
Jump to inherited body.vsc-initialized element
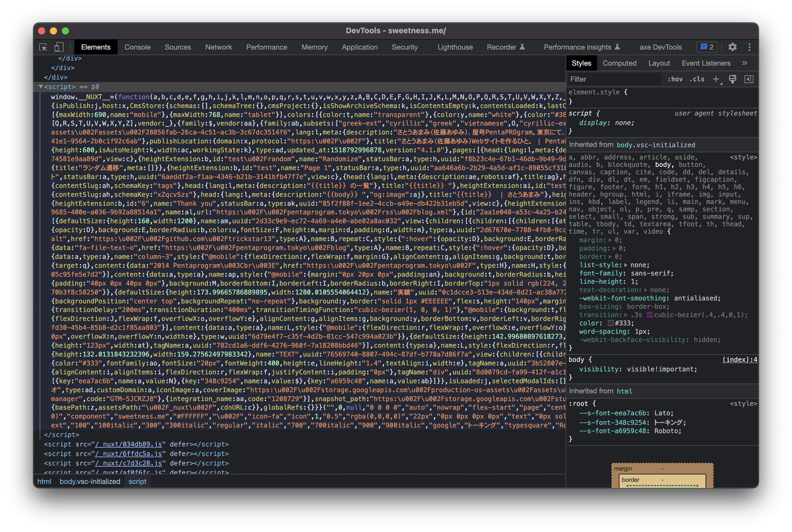click(x=656, y=145)
